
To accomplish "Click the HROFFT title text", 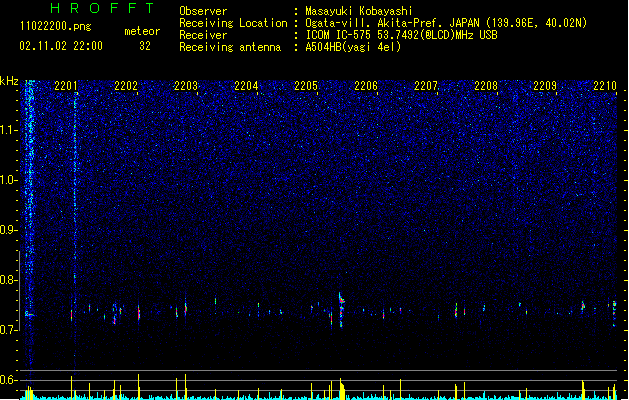I will point(102,8).
